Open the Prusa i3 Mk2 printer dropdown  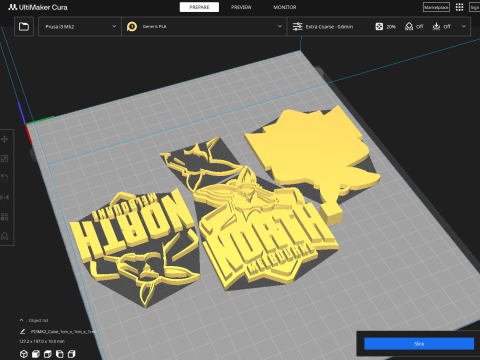pyautogui.click(x=80, y=26)
